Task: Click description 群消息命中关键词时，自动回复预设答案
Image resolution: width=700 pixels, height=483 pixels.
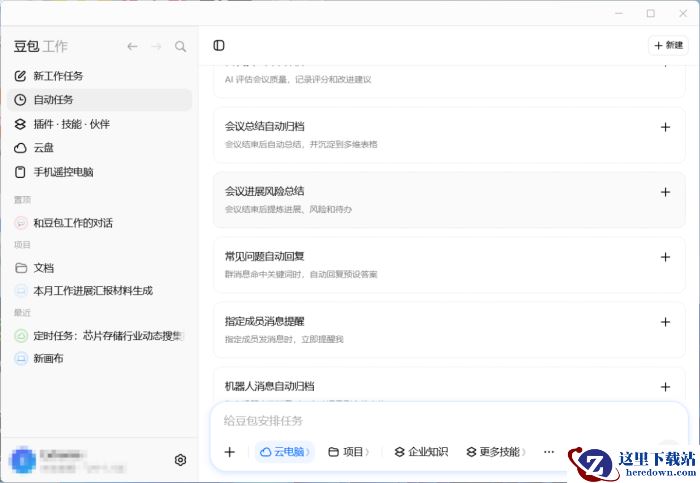Action: point(301,274)
